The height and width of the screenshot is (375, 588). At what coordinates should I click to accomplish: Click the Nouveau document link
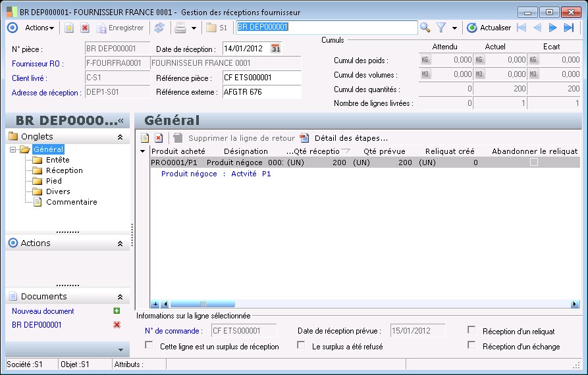pos(43,311)
